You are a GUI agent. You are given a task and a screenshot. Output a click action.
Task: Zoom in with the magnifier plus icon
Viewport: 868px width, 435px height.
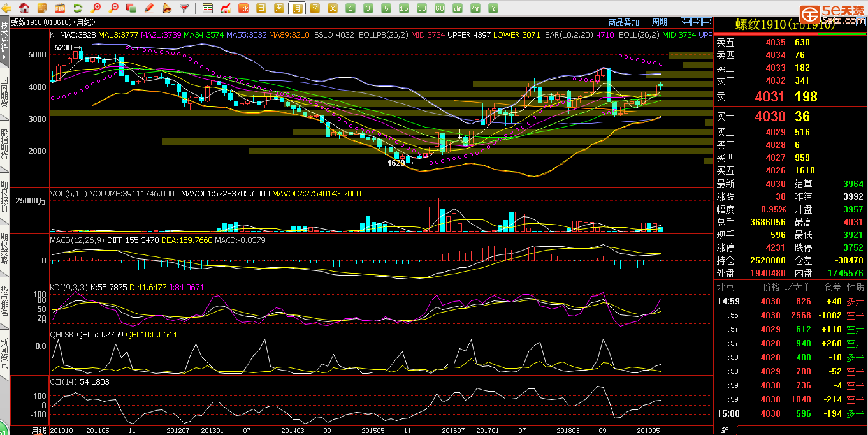pyautogui.click(x=96, y=8)
